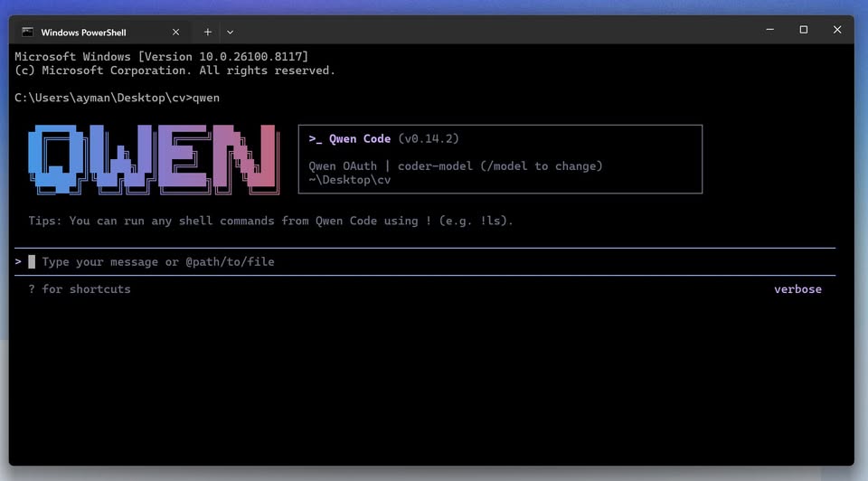Click the Tips line about shell commands
868x481 pixels.
point(270,221)
